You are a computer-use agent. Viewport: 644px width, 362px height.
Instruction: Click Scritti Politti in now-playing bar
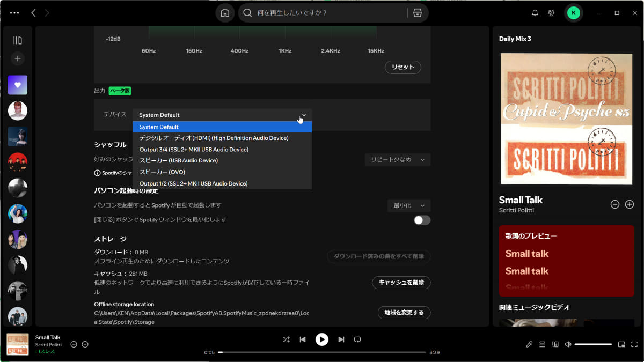48,345
